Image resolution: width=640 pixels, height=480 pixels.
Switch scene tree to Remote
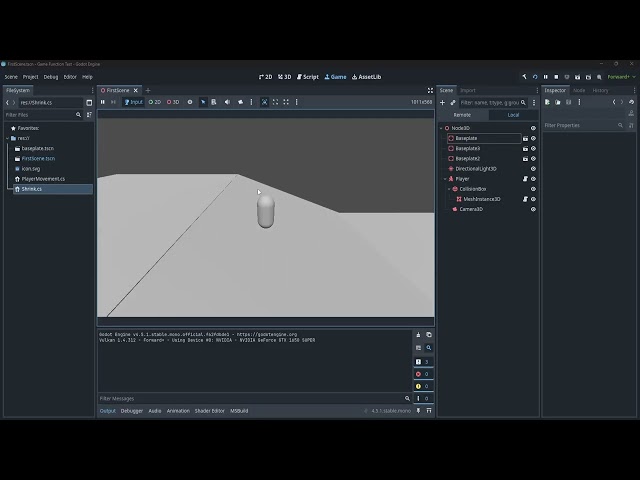(x=462, y=115)
